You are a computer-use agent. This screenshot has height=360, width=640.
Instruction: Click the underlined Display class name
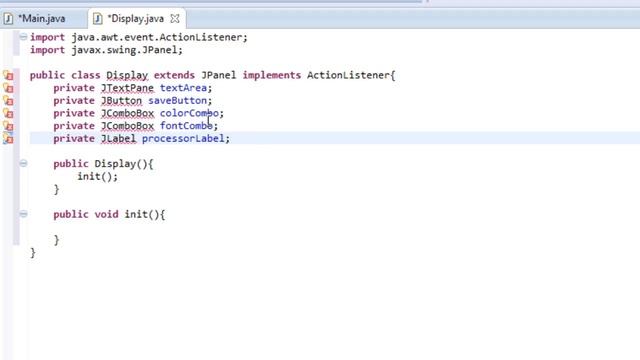pos(127,76)
